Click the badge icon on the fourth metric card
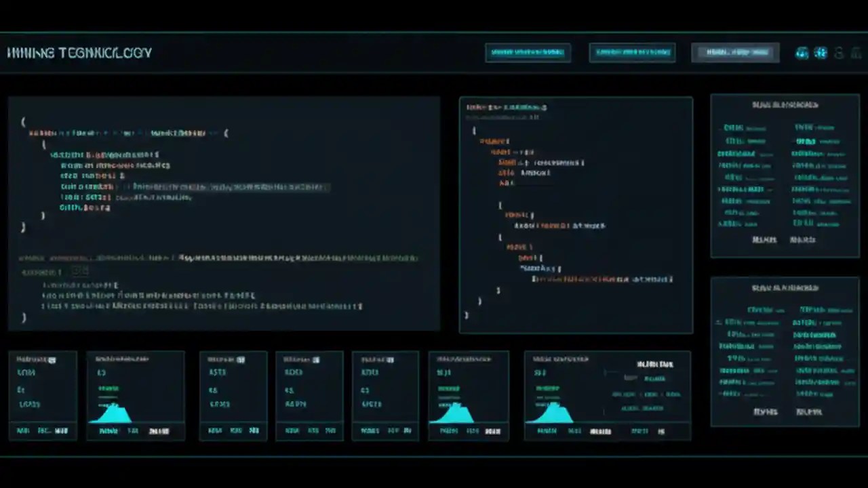The width and height of the screenshot is (868, 488). (315, 359)
